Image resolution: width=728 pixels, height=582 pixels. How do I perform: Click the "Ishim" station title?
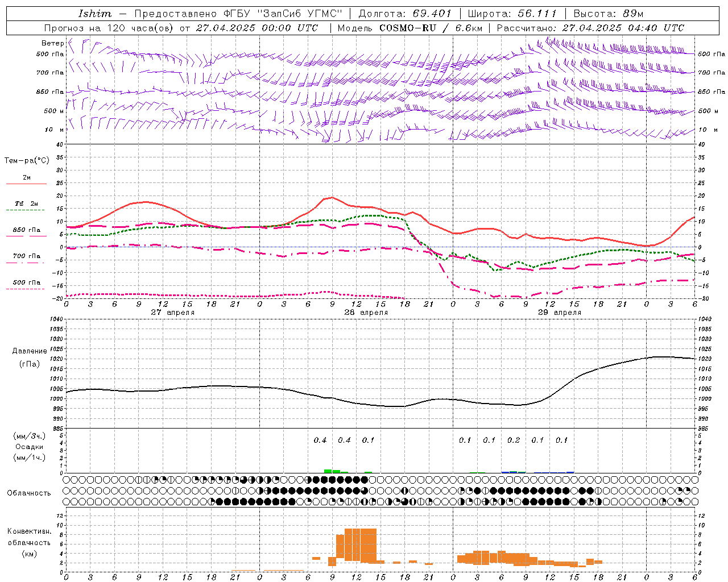(95, 14)
